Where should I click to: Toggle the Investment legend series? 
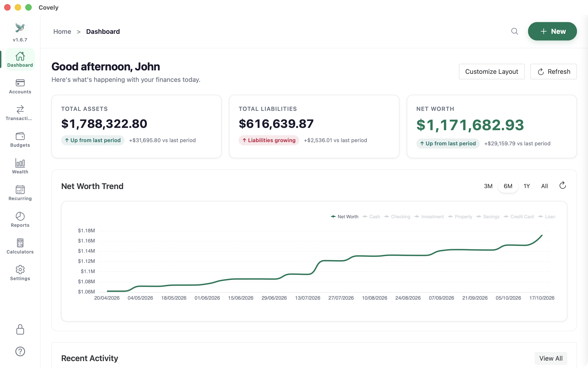[x=429, y=217]
